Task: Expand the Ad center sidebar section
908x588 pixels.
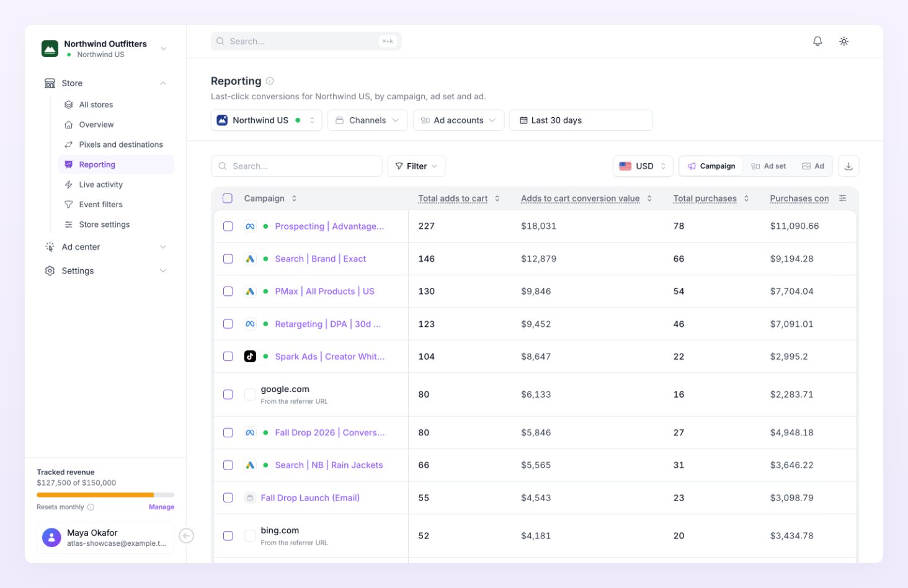Action: pos(105,247)
